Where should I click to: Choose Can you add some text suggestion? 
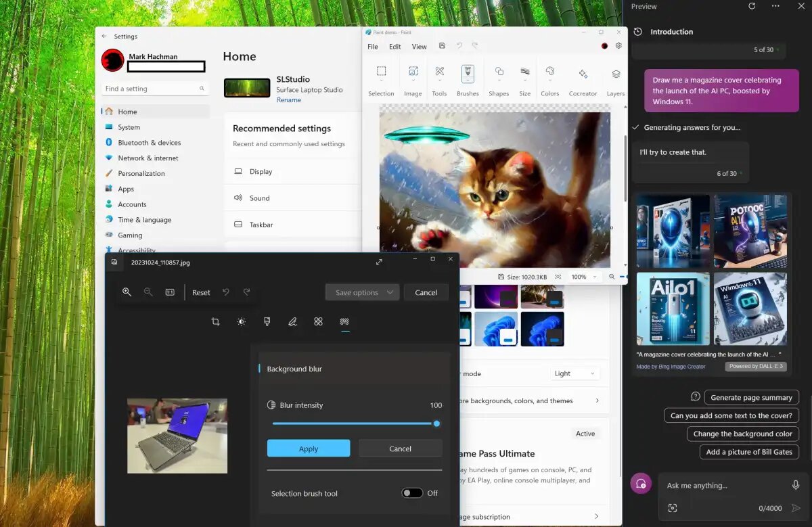(731, 415)
